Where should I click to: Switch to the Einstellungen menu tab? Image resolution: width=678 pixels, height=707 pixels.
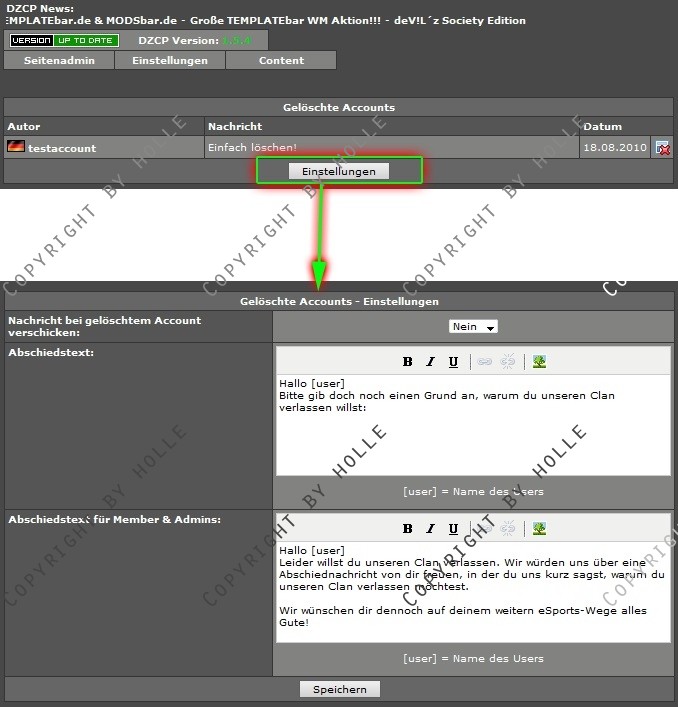(169, 60)
